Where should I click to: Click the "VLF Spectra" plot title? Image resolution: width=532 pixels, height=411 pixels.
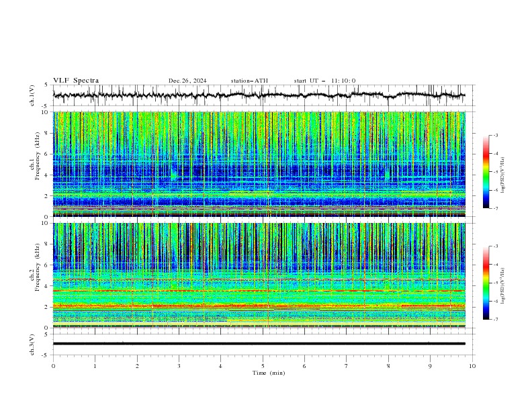76,81
